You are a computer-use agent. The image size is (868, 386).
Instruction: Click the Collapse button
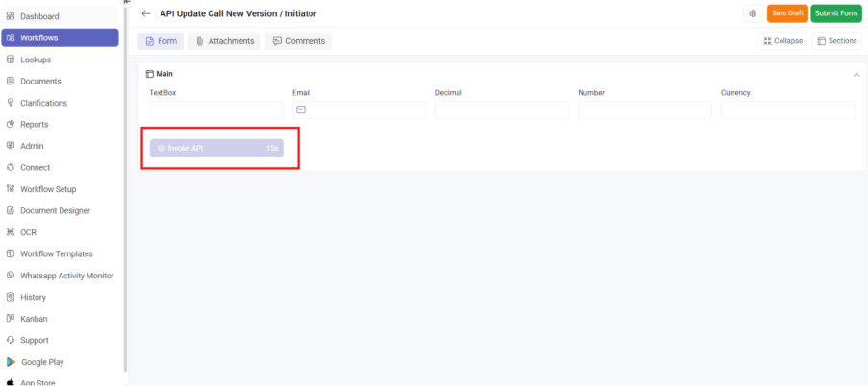pyautogui.click(x=782, y=41)
